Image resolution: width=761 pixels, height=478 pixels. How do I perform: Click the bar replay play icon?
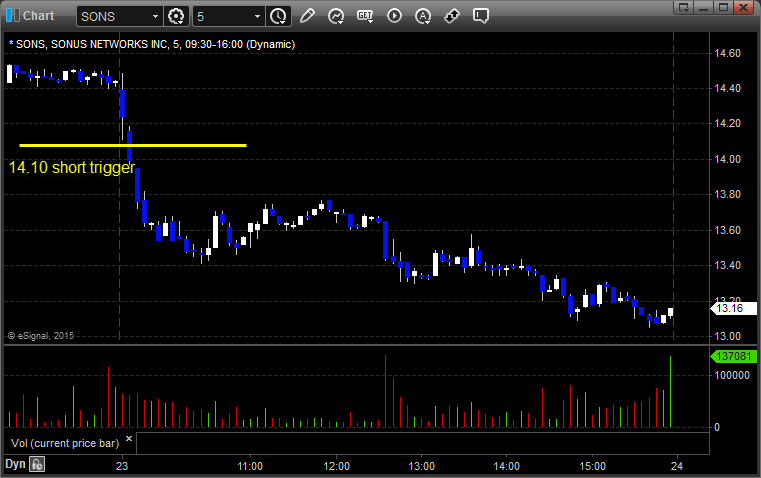(x=394, y=16)
